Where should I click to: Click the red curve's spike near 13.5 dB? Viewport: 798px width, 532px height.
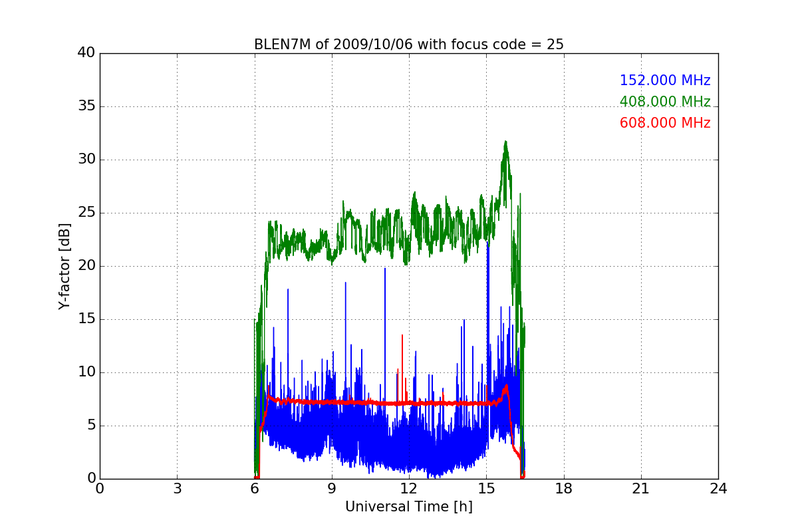(402, 336)
